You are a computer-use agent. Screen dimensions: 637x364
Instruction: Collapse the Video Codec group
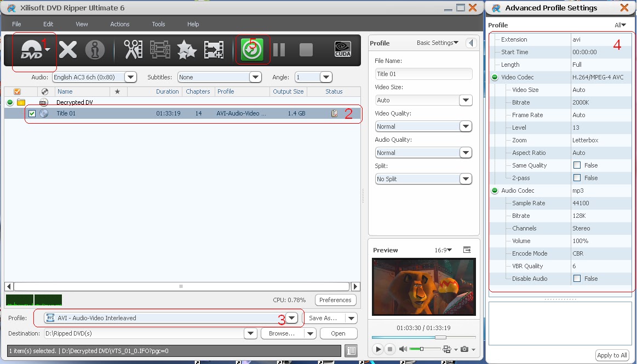tap(495, 77)
